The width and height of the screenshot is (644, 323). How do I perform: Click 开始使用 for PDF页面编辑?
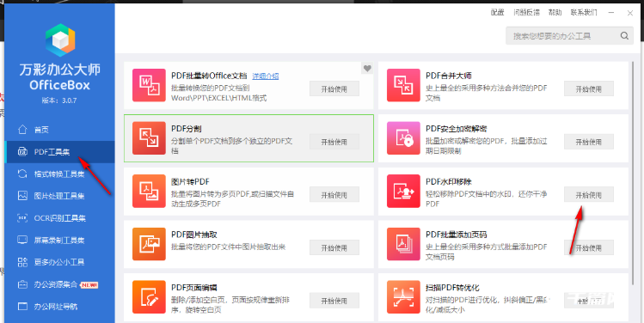[334, 301]
